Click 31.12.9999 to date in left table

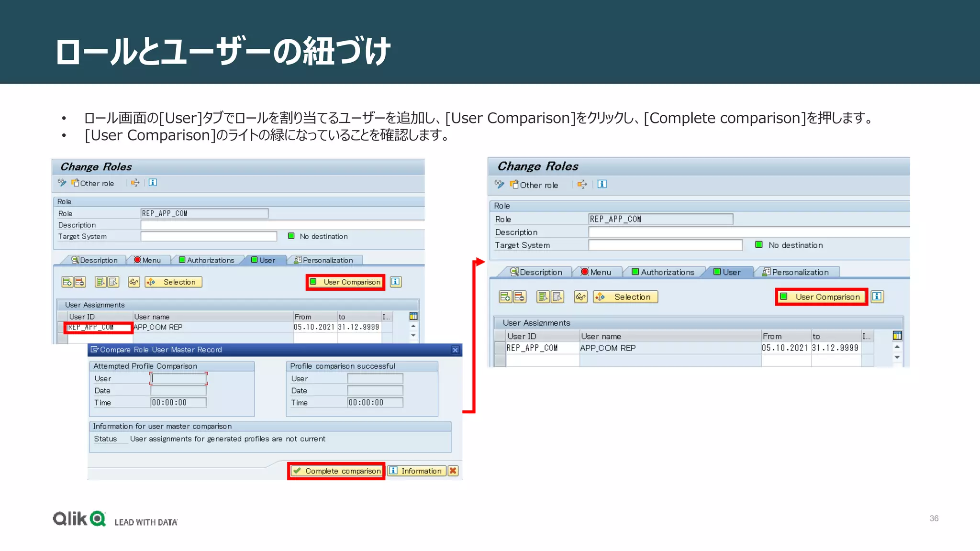tap(359, 327)
